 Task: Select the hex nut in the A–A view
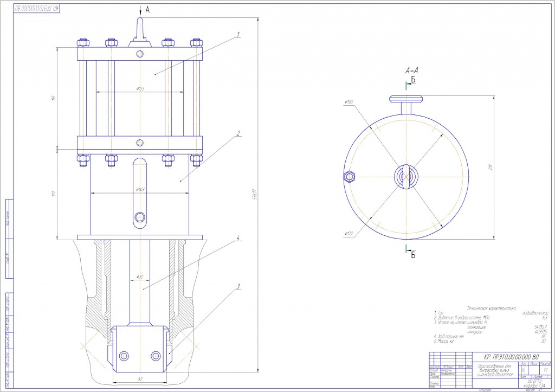pos(350,176)
